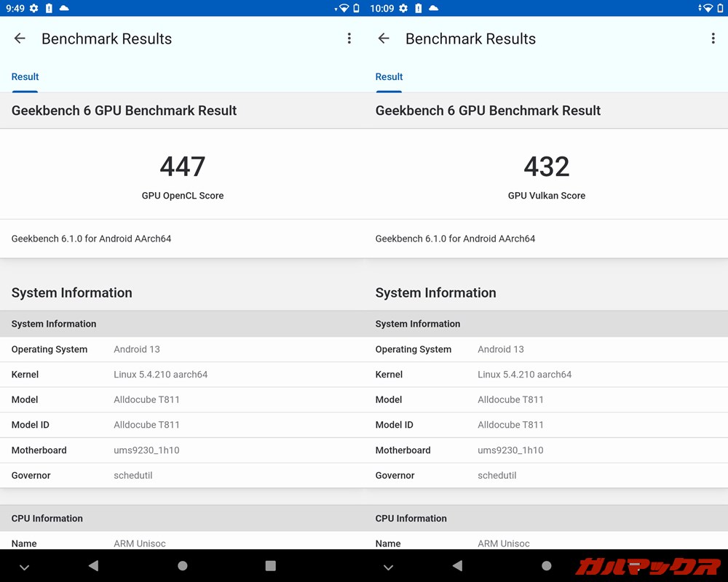This screenshot has width=728, height=582.
Task: Open the three-dot overflow menu on the left screen
Action: [349, 39]
